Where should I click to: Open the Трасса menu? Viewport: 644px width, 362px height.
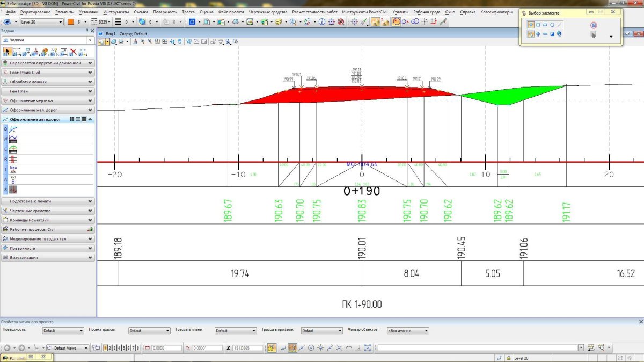[x=188, y=12]
